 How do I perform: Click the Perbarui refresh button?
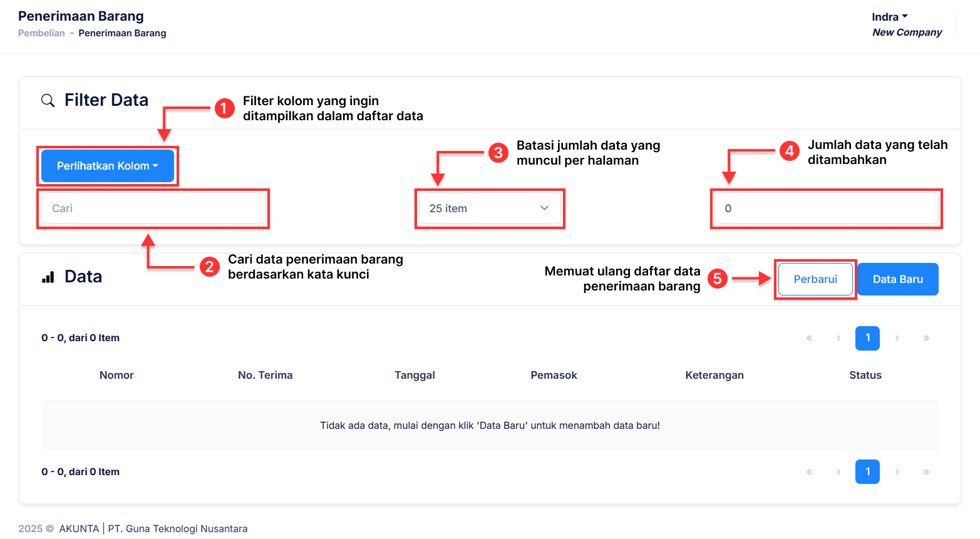click(x=815, y=279)
